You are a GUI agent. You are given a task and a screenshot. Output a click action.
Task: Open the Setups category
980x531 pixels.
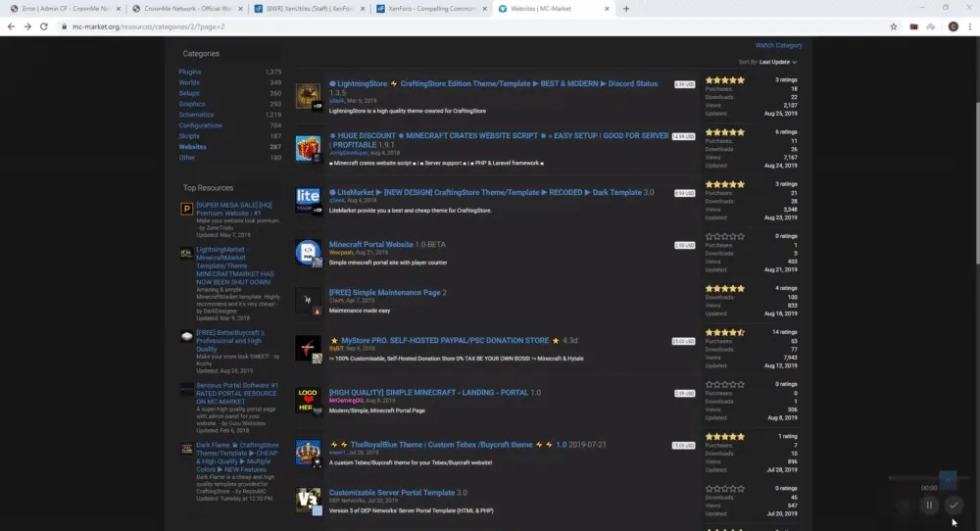pyautogui.click(x=189, y=93)
